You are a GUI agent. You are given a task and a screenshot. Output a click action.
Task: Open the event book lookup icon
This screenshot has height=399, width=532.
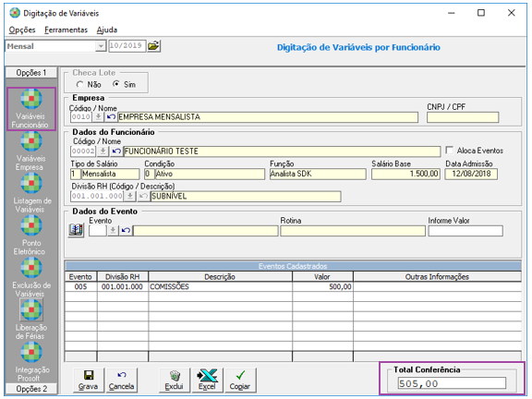click(76, 230)
